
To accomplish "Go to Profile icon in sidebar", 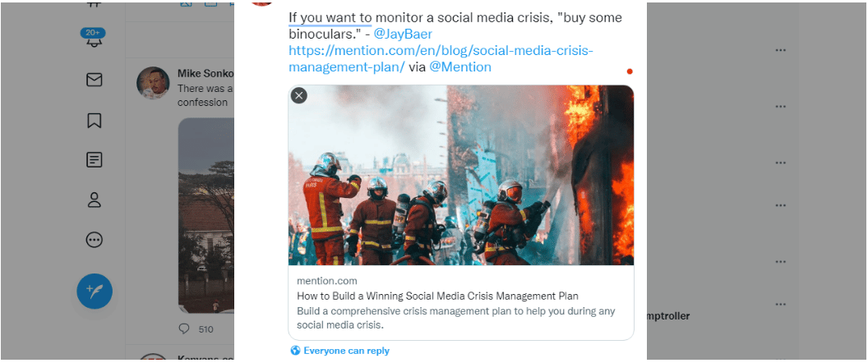I will click(94, 200).
